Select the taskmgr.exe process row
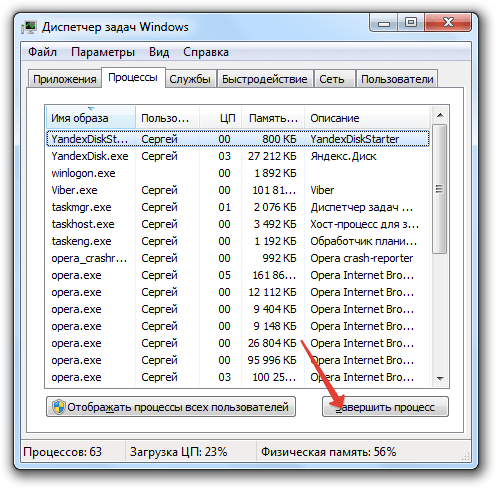The height and width of the screenshot is (489, 497). pos(238,207)
